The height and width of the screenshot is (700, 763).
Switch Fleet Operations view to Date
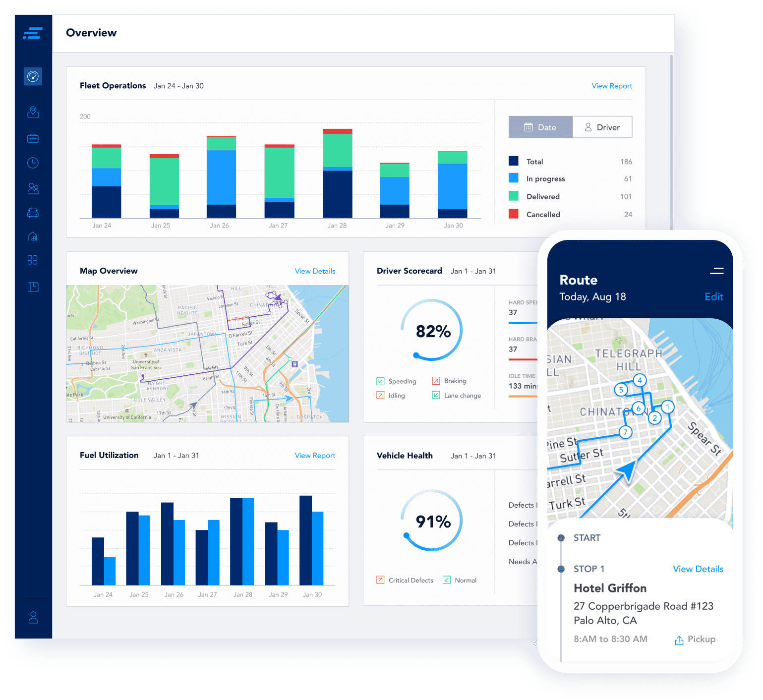[x=540, y=127]
